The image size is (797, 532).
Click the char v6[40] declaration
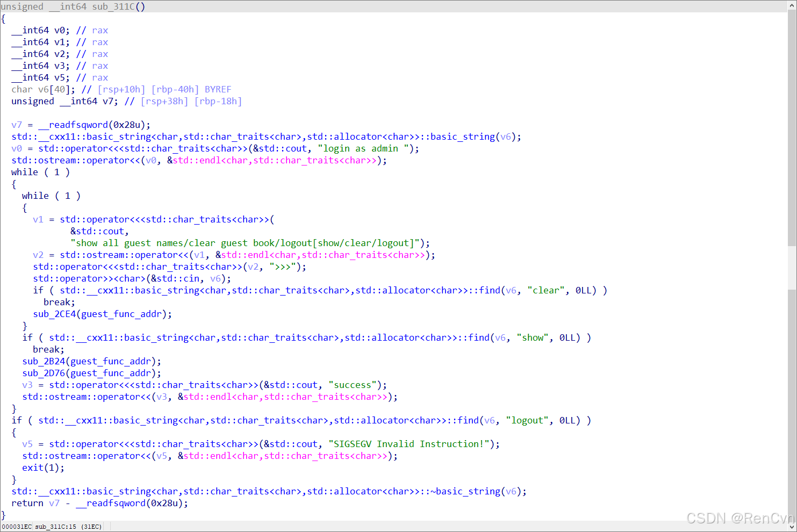(44, 89)
